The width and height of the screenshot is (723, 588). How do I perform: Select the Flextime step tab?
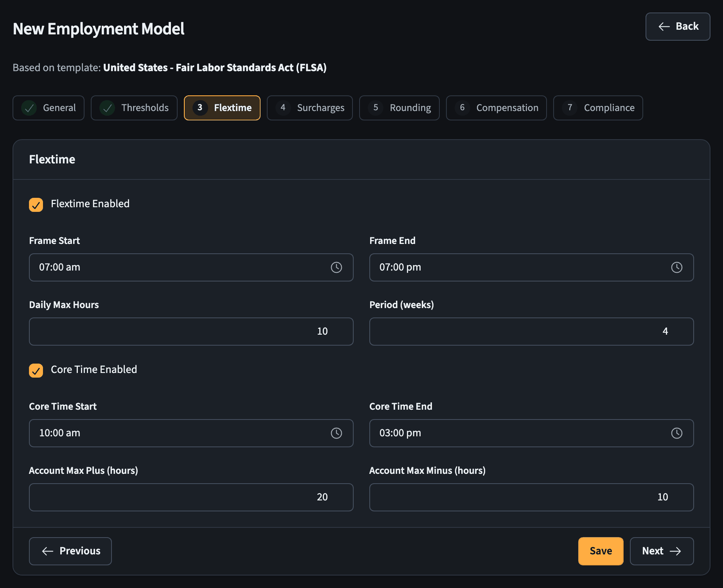tap(222, 108)
